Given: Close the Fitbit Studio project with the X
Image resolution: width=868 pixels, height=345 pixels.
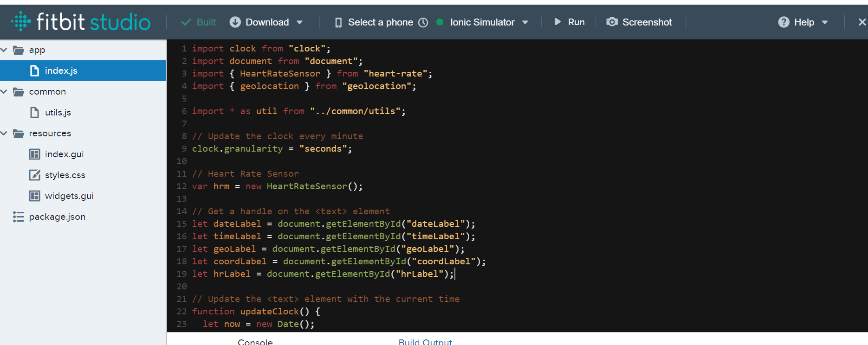Looking at the screenshot, I should 862,22.
